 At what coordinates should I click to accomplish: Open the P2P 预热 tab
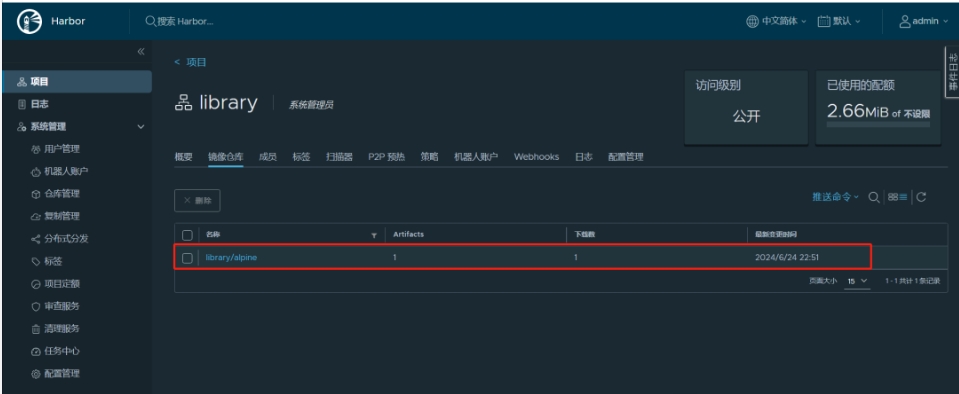pos(387,157)
